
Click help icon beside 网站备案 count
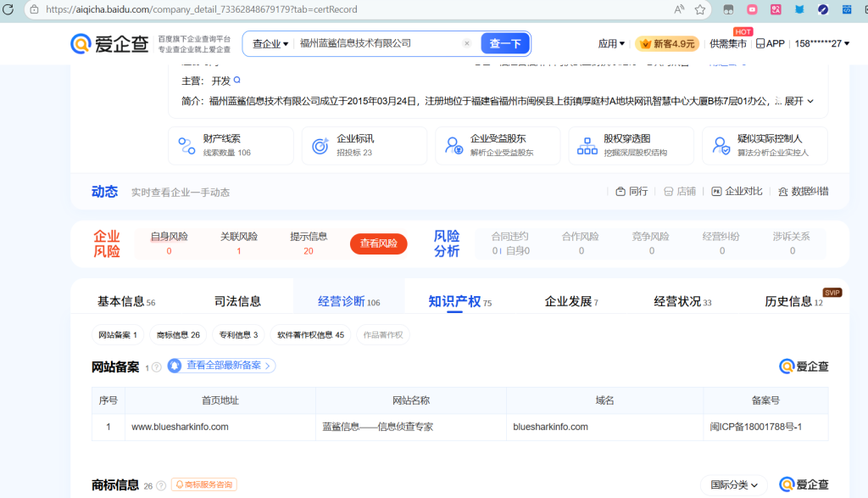(x=157, y=367)
